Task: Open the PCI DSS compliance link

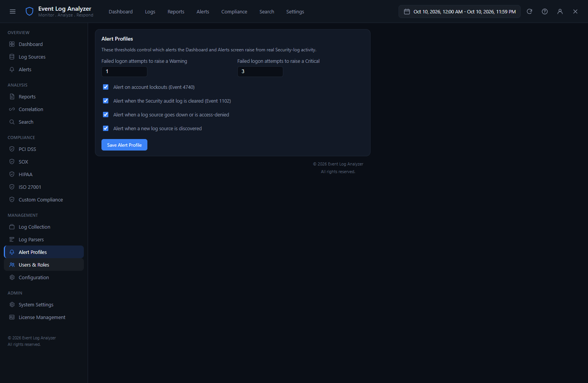Action: 27,149
